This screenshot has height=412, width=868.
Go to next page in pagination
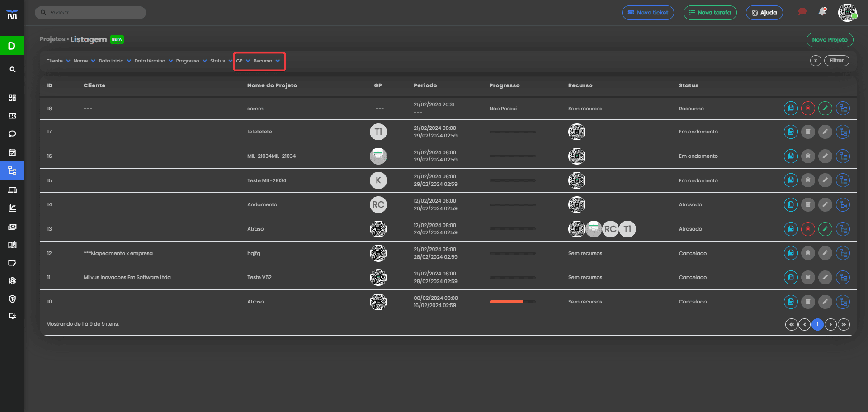point(830,325)
